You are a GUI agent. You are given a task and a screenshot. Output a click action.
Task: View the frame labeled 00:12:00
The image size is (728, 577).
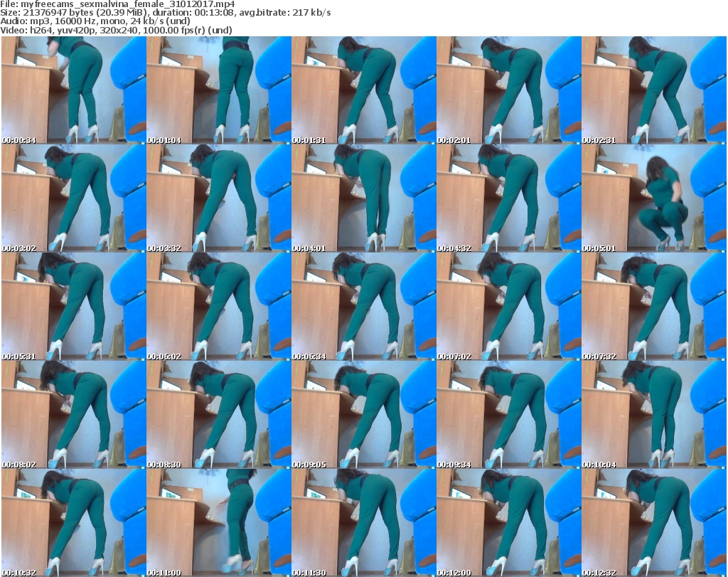coord(509,523)
